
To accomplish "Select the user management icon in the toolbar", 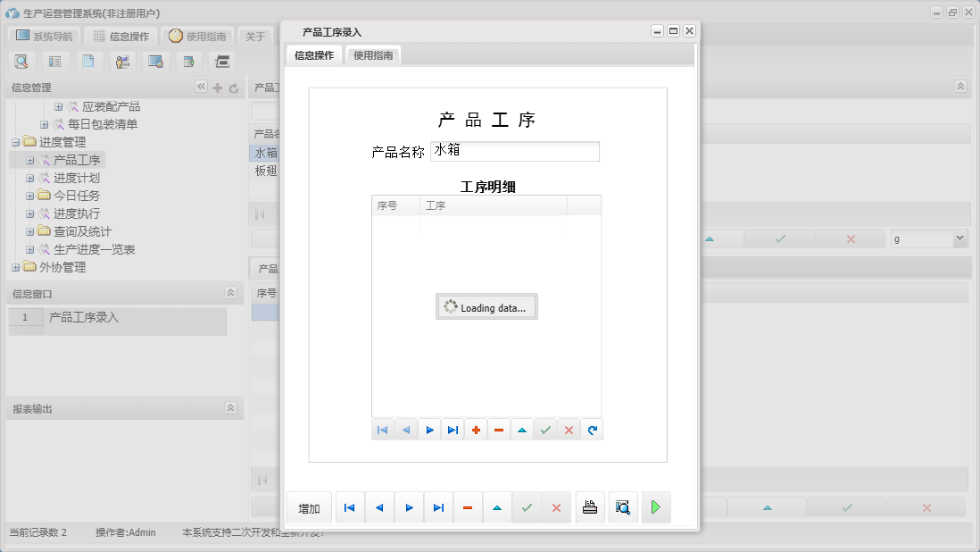I will pyautogui.click(x=122, y=61).
